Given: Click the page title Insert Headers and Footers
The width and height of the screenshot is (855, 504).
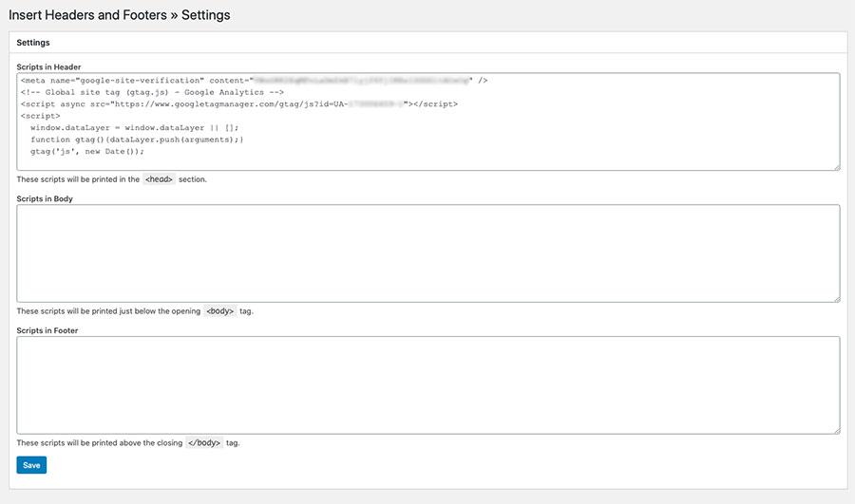Looking at the screenshot, I should point(119,15).
